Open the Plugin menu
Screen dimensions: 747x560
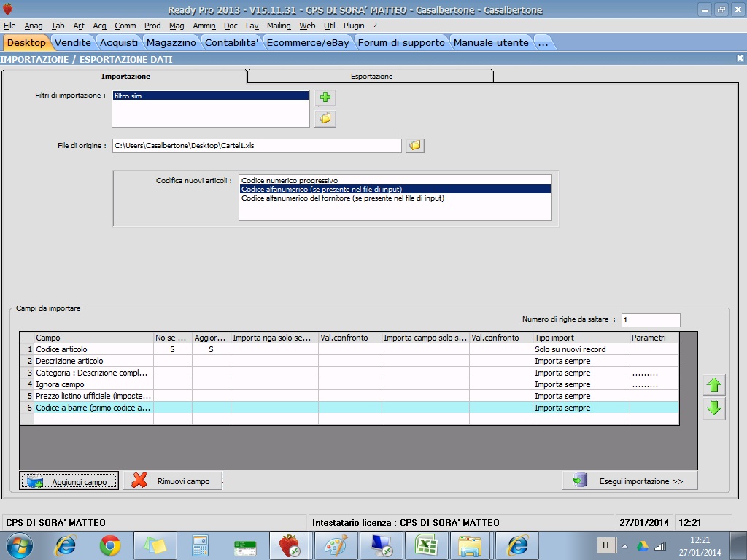[354, 26]
